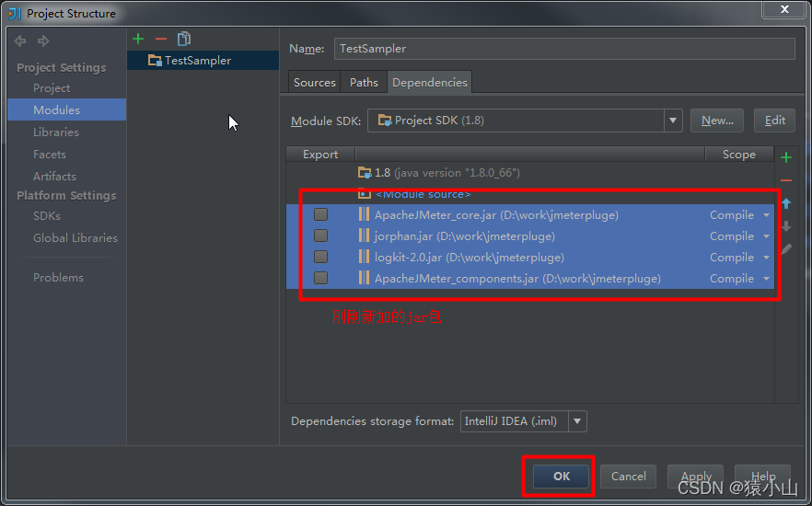This screenshot has width=812, height=506.
Task: Open scope dropdown for logkit-2.0.jar
Action: pos(766,257)
